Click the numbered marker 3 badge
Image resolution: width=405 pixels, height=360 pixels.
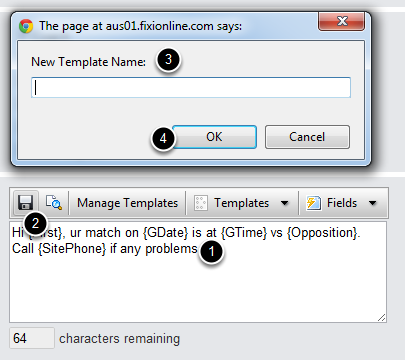tap(168, 60)
